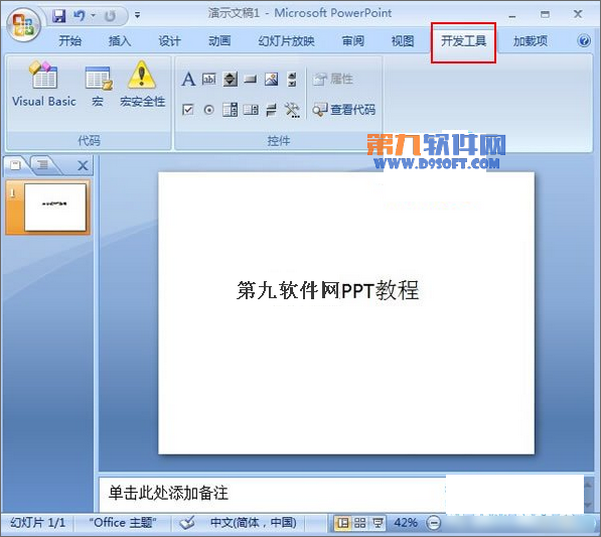This screenshot has height=537, width=601.
Task: Insert a Check Box control
Action: pos(188,110)
